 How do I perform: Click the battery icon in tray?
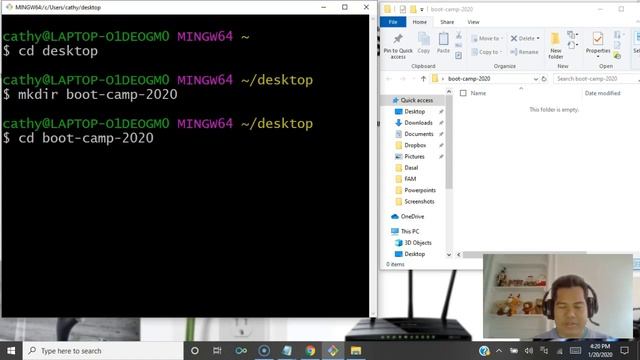click(513, 351)
